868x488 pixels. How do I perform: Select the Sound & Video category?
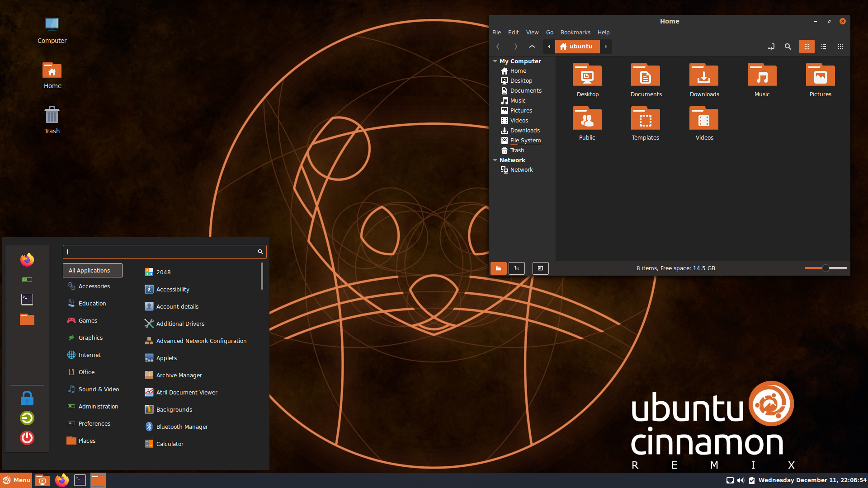click(93, 389)
